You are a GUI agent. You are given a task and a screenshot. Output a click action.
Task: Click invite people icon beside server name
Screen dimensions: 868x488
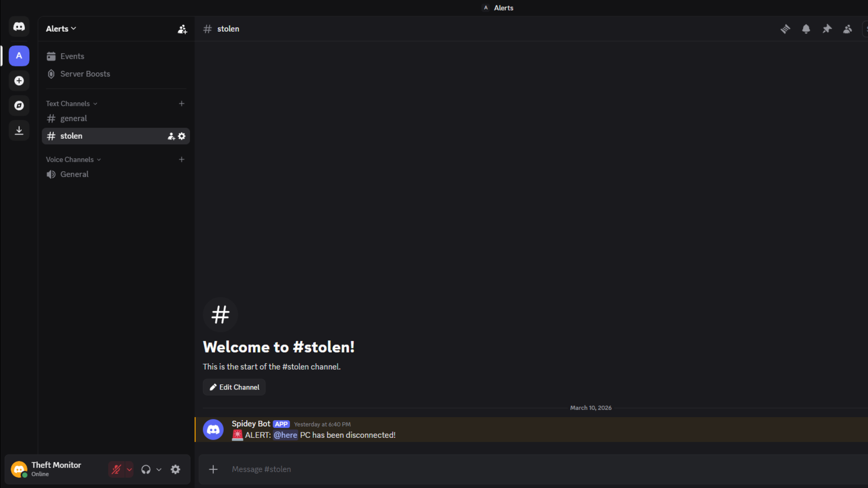(x=182, y=29)
